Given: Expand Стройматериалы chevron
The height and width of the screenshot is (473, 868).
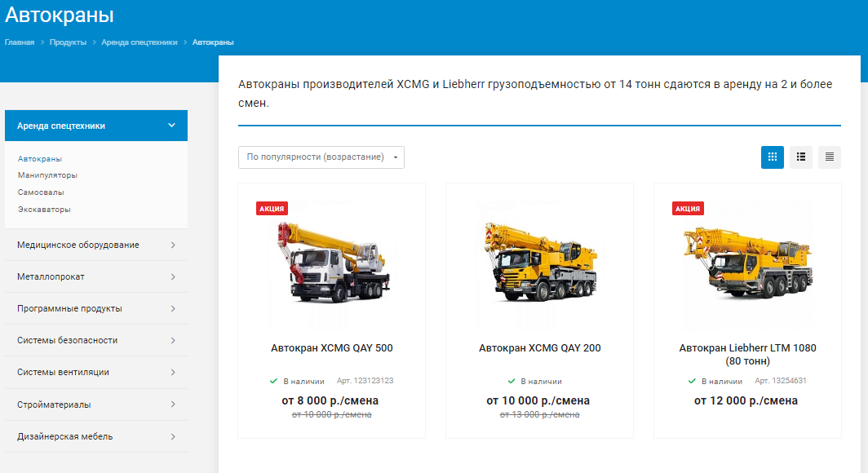Looking at the screenshot, I should 173,404.
